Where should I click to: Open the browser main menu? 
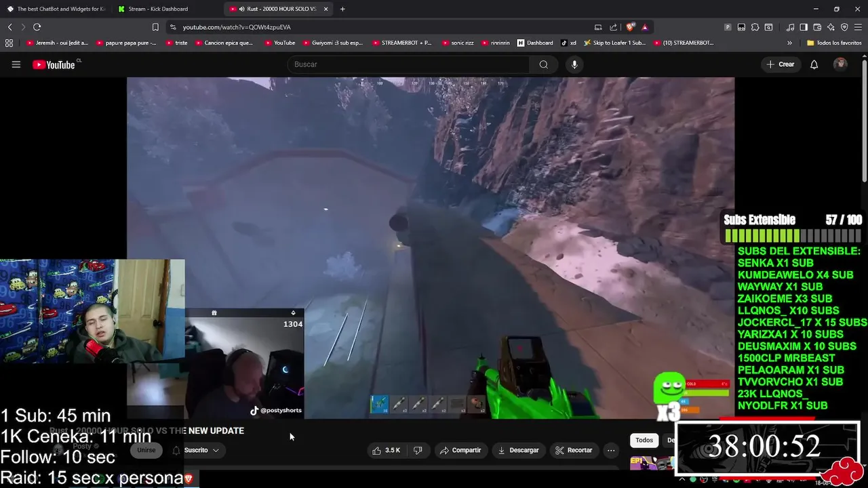click(x=858, y=27)
